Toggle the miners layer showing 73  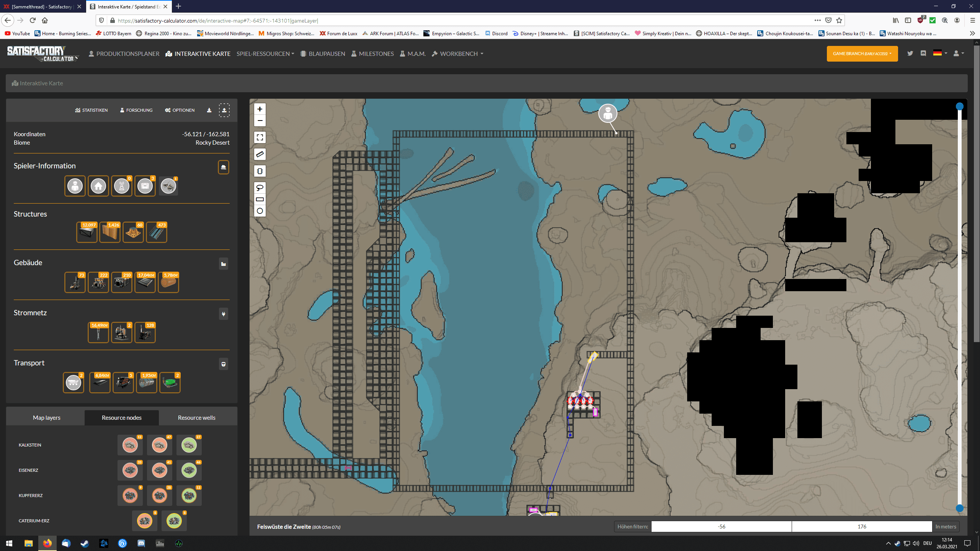(x=75, y=282)
